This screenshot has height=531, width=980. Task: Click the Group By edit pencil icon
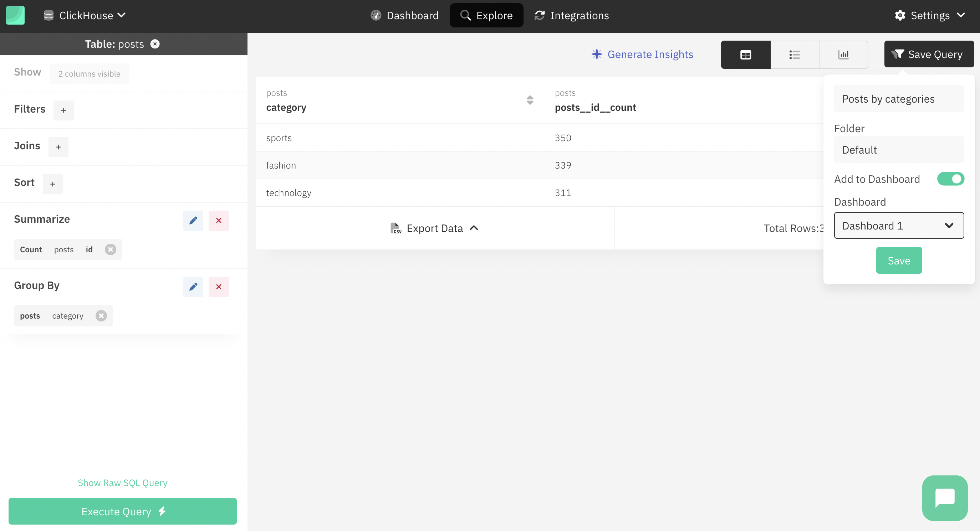pyautogui.click(x=194, y=287)
